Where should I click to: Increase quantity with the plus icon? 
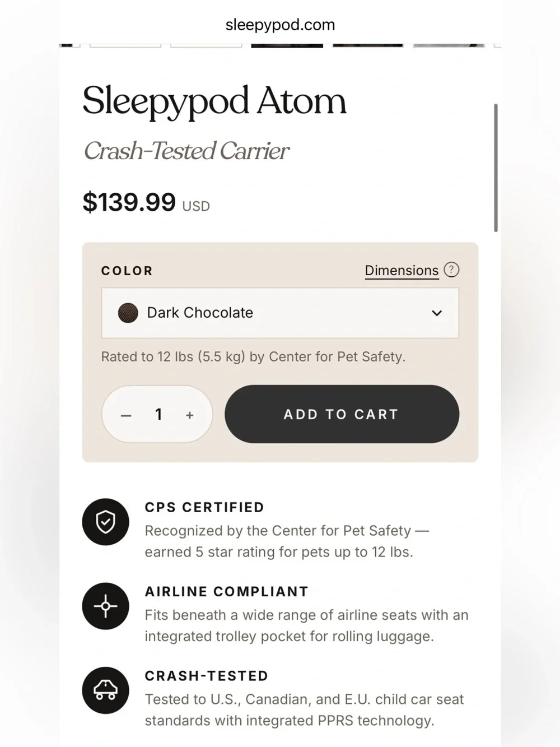(x=190, y=415)
